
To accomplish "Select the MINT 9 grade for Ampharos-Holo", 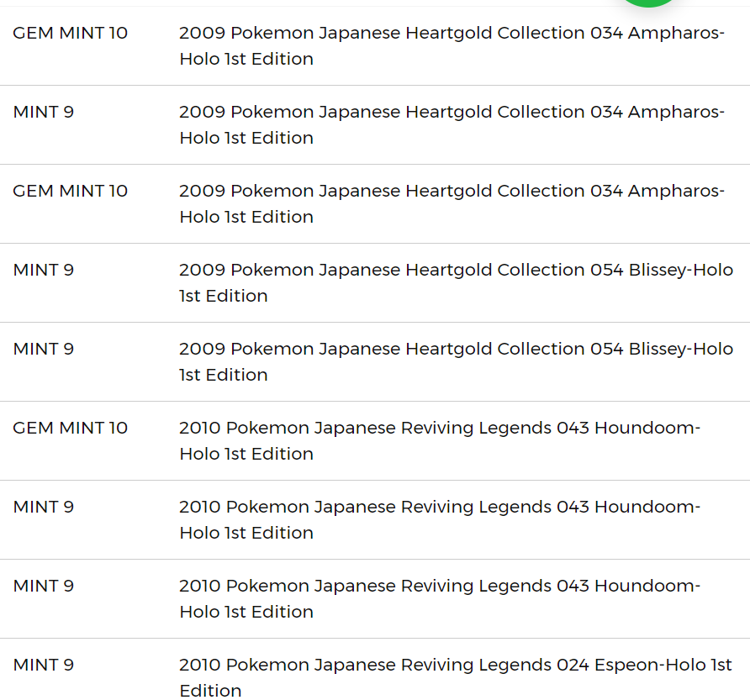I will [44, 112].
